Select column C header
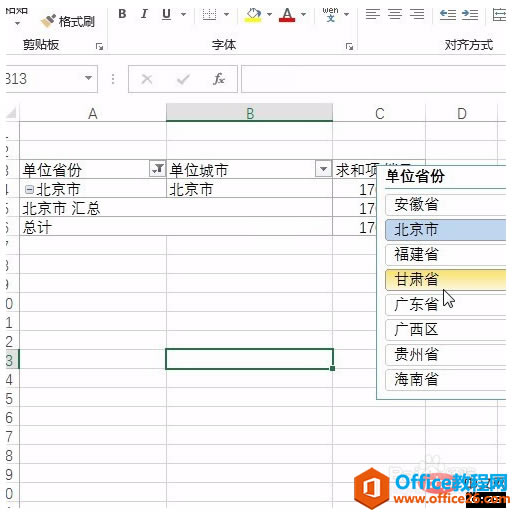 [x=379, y=113]
